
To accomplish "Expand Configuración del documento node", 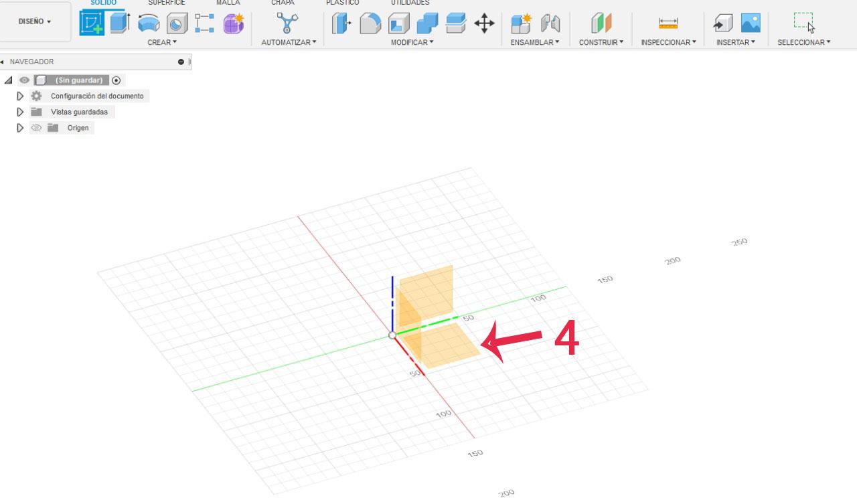I will point(20,96).
